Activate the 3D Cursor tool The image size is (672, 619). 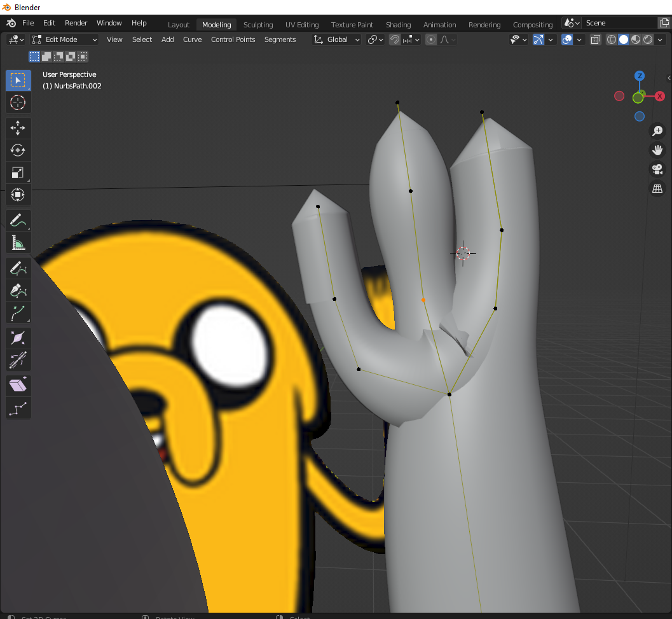(18, 102)
